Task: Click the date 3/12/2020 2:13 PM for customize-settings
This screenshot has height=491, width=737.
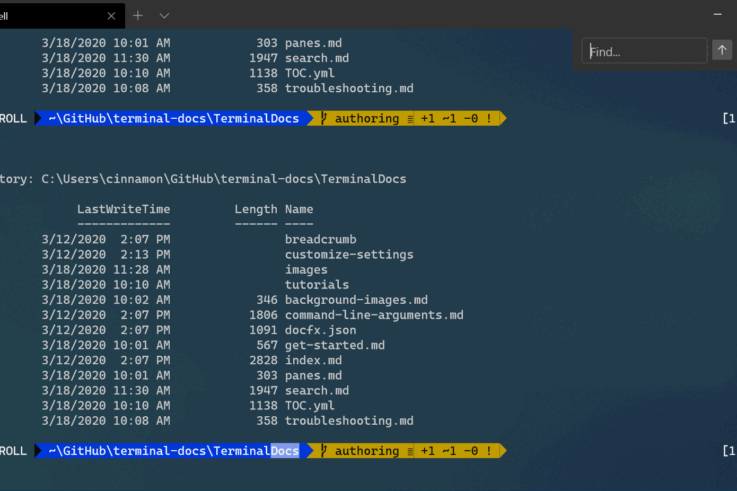Action: click(x=106, y=255)
